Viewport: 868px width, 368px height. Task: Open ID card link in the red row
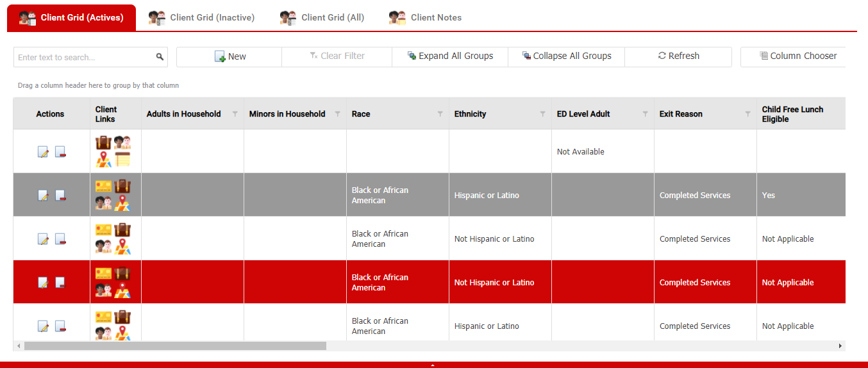[104, 274]
